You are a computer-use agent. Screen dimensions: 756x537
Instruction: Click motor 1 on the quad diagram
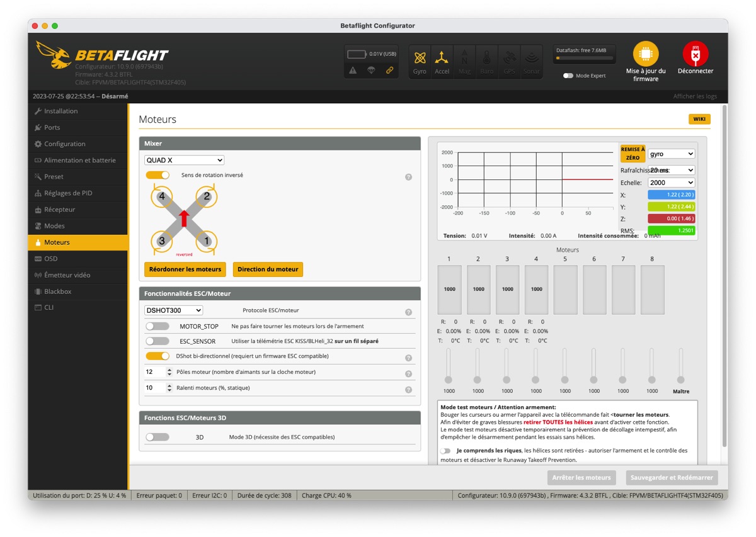tap(207, 241)
